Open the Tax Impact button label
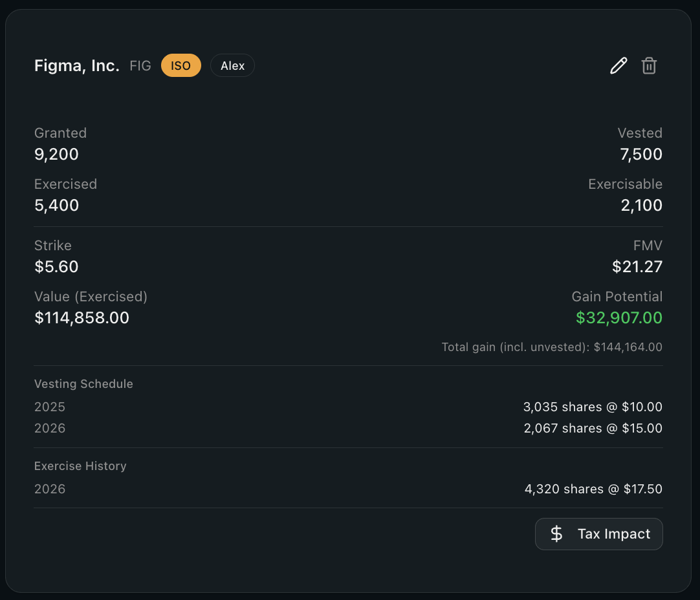700x600 pixels. (613, 534)
